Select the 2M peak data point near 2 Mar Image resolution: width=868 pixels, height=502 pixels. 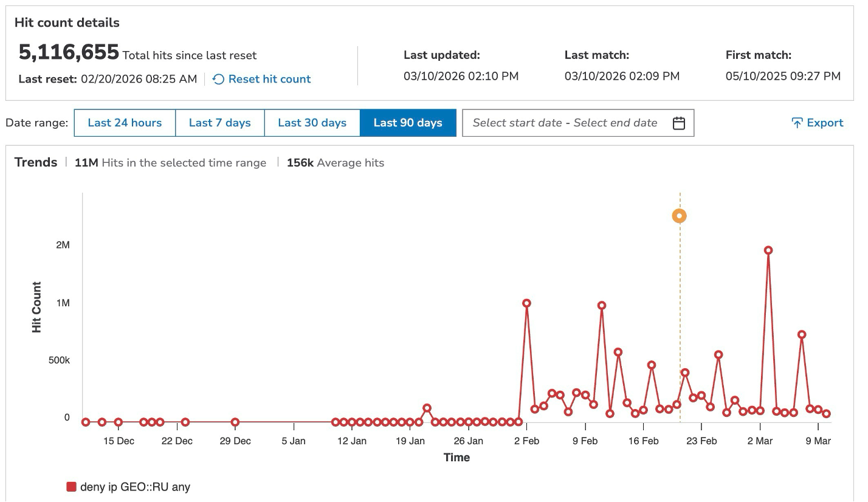click(x=768, y=249)
